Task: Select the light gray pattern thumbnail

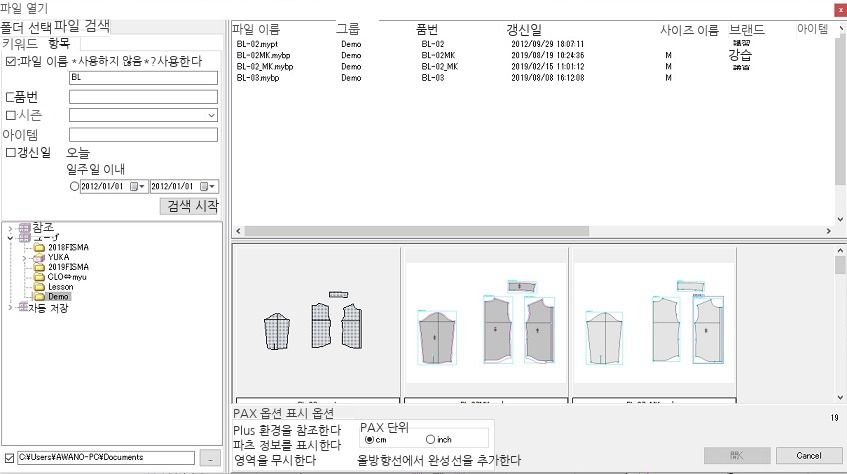Action: click(654, 325)
